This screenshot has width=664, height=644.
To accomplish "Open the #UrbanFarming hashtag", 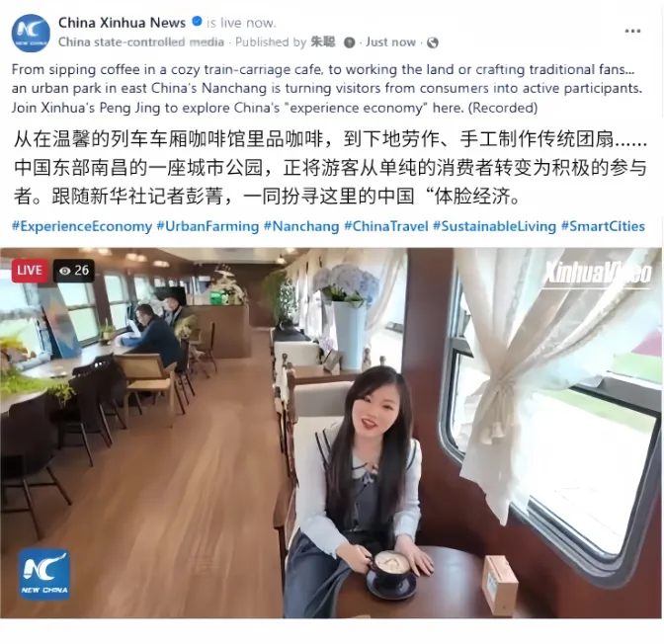I will pyautogui.click(x=207, y=226).
